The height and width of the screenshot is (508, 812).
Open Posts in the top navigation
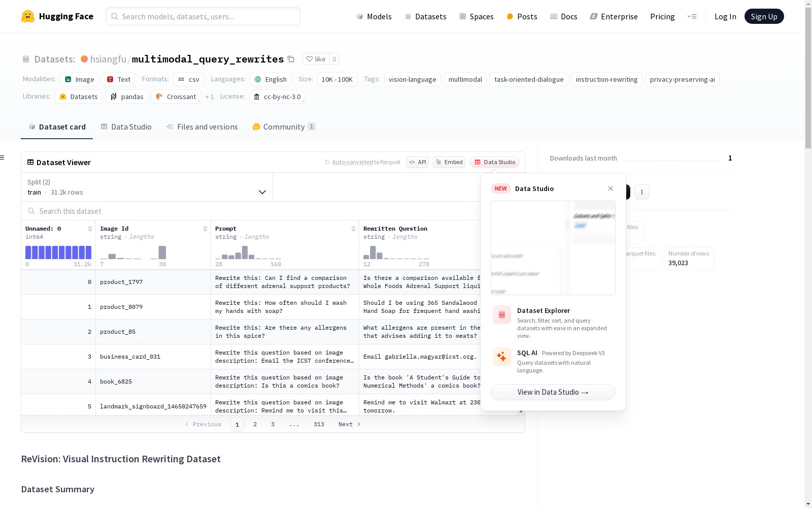[522, 16]
